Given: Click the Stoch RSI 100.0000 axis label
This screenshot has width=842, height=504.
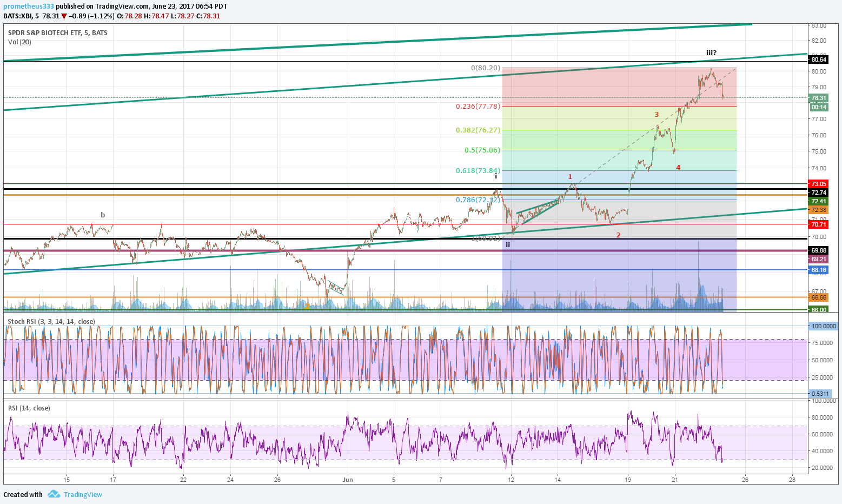Looking at the screenshot, I should click(824, 326).
